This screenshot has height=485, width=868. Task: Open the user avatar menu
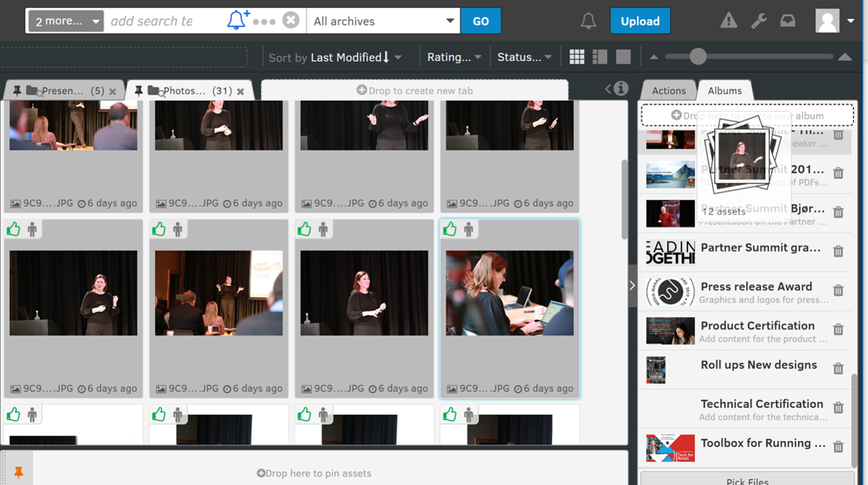[x=828, y=21]
